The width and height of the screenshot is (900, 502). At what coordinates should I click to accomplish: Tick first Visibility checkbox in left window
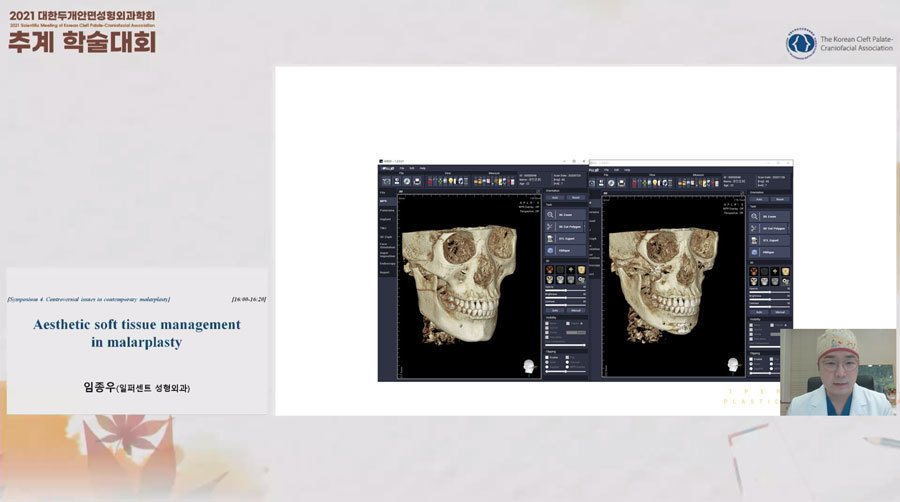[x=547, y=323]
